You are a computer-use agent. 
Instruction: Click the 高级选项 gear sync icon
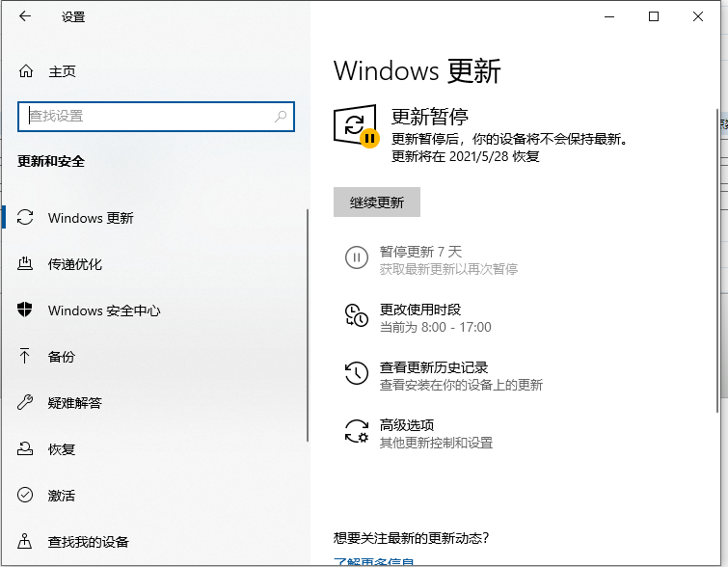pos(356,432)
